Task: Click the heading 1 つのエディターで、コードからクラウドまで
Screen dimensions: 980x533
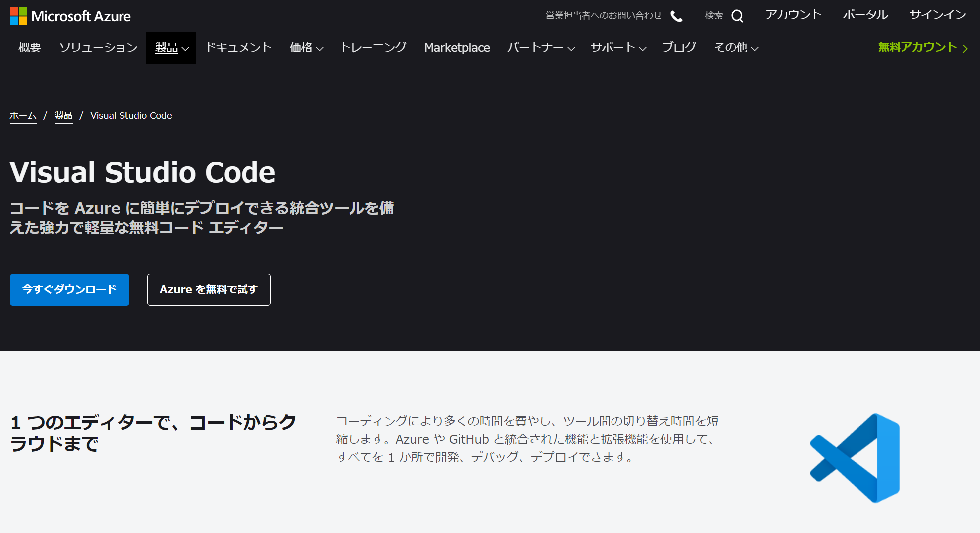Action: coord(153,433)
